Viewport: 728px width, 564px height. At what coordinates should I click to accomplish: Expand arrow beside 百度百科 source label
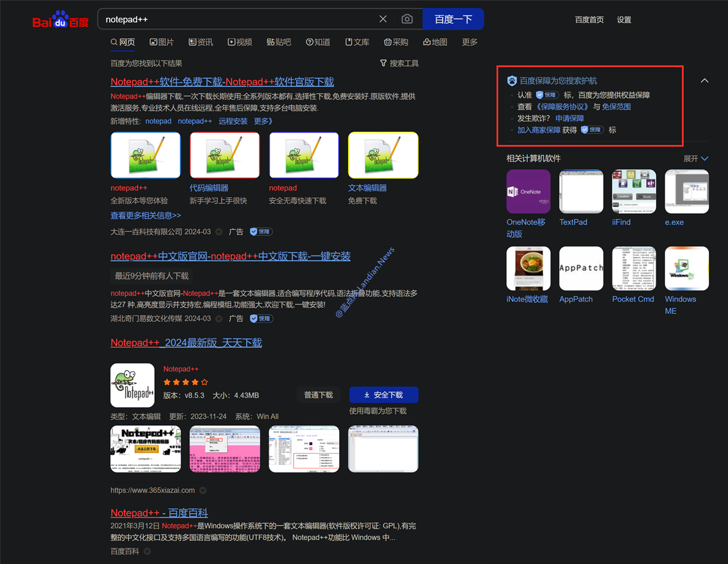(x=147, y=551)
